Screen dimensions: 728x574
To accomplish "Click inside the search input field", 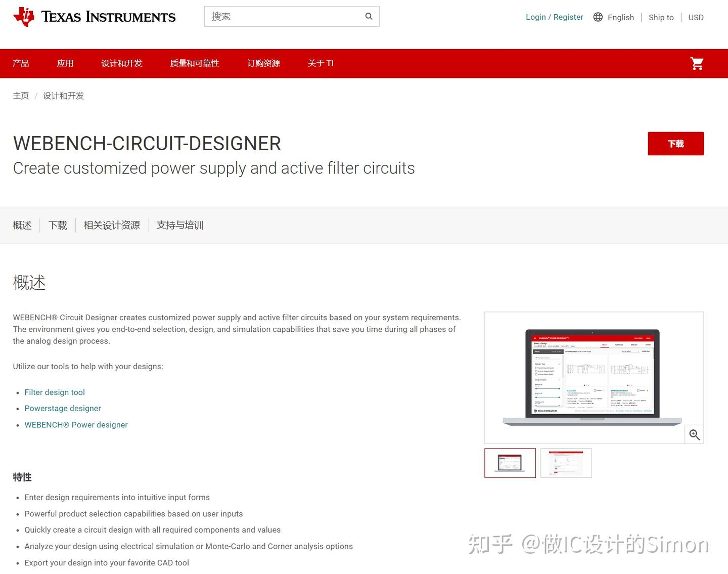I will click(x=283, y=16).
